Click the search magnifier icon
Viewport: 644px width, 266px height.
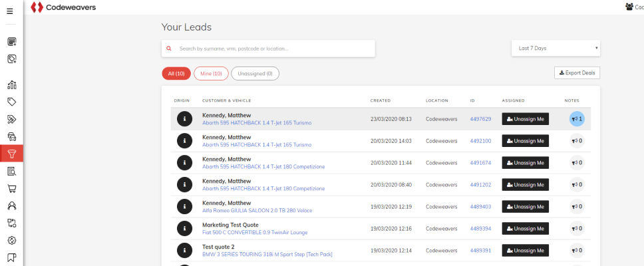tap(168, 49)
